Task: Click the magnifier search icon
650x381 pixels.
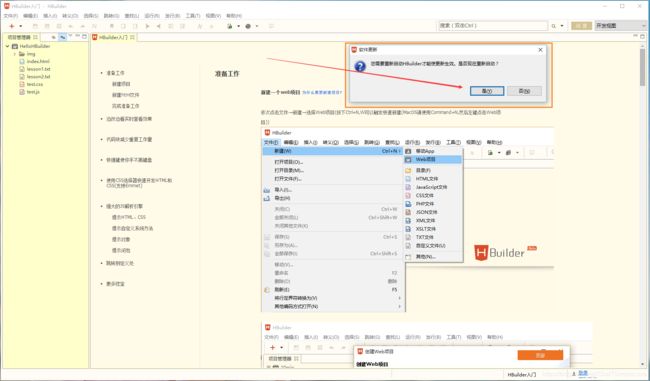Action: point(553,26)
